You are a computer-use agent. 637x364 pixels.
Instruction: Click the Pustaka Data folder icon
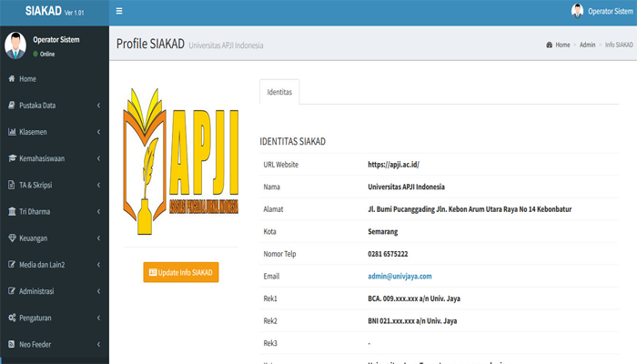[x=11, y=106]
